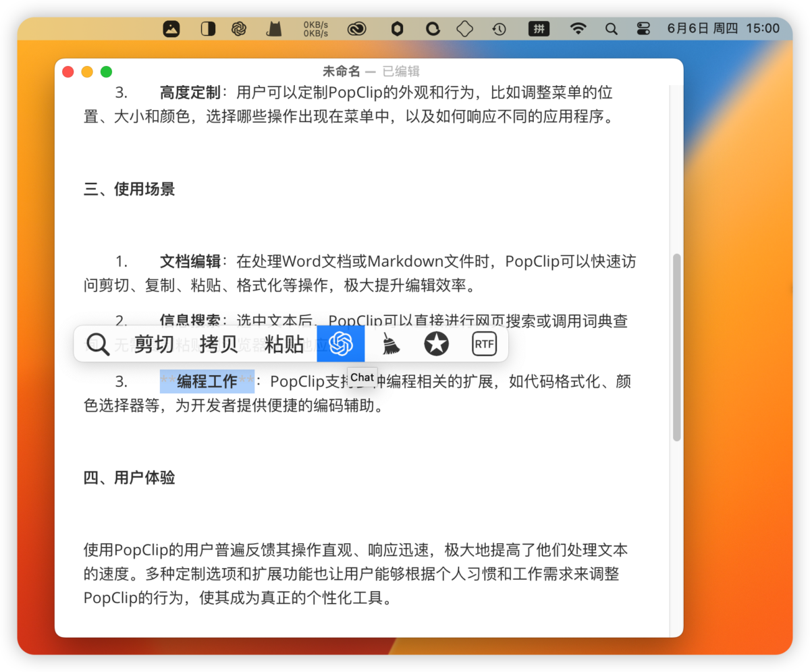Open Spotlight search in the menu bar
The width and height of the screenshot is (810, 672).
tap(612, 29)
